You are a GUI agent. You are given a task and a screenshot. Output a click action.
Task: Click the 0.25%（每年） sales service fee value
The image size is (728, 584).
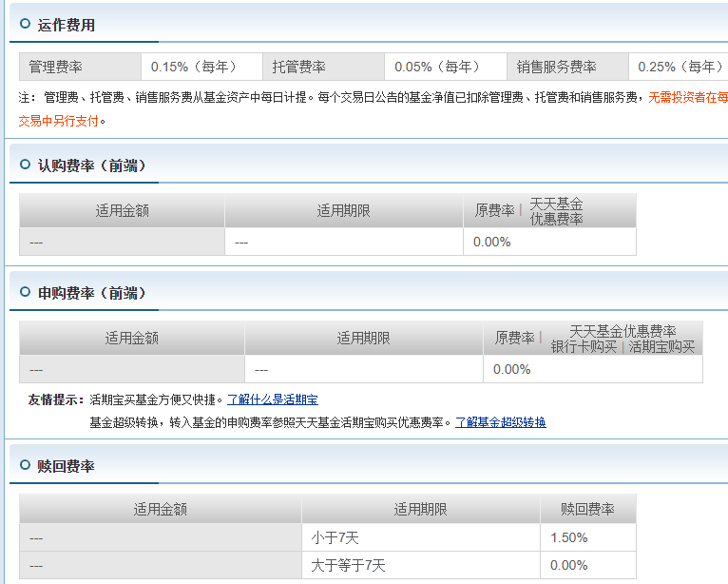[679, 67]
